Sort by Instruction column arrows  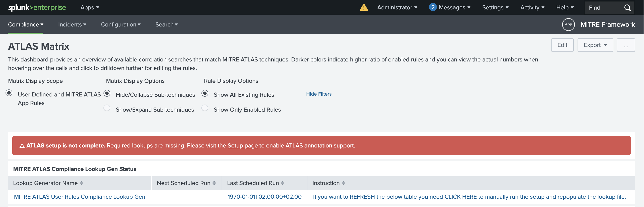[343, 183]
